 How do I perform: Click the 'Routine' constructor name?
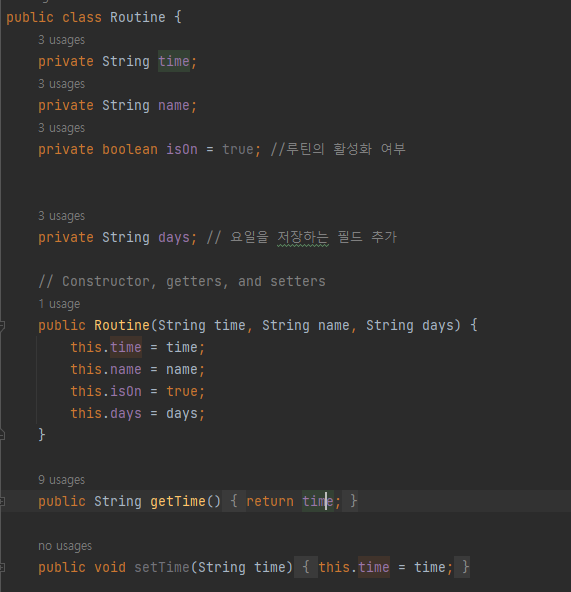pyautogui.click(x=122, y=325)
